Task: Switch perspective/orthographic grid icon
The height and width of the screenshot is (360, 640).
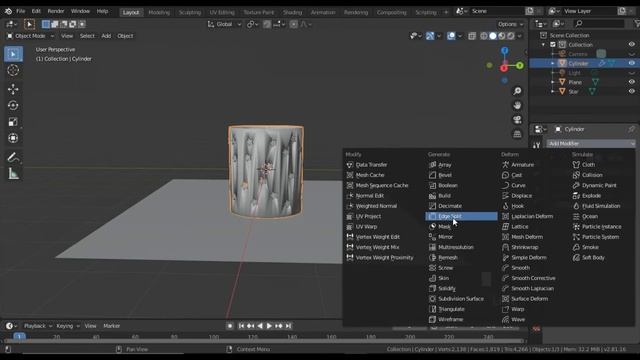Action: 517,134
